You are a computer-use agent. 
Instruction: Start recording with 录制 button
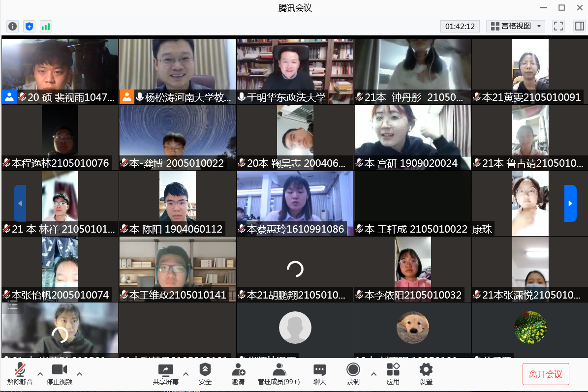click(x=353, y=374)
